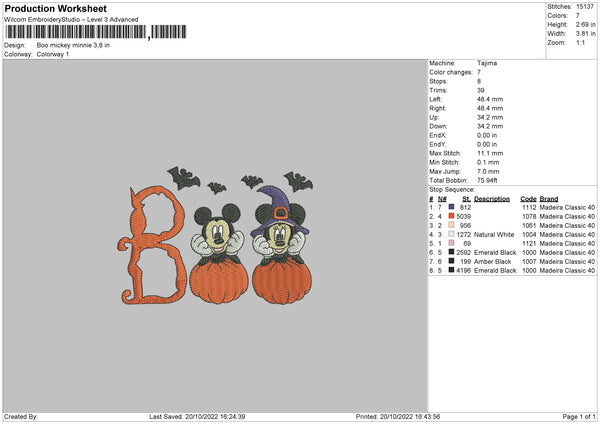
Task: Click the thread code '1078'
Action: 529,216
